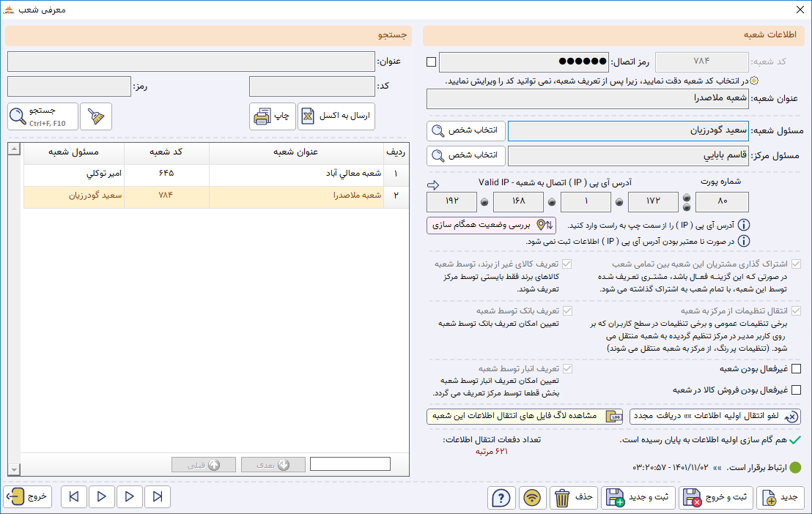Click the Wi-Fi connection icon button
The height and width of the screenshot is (514, 812).
point(532,497)
